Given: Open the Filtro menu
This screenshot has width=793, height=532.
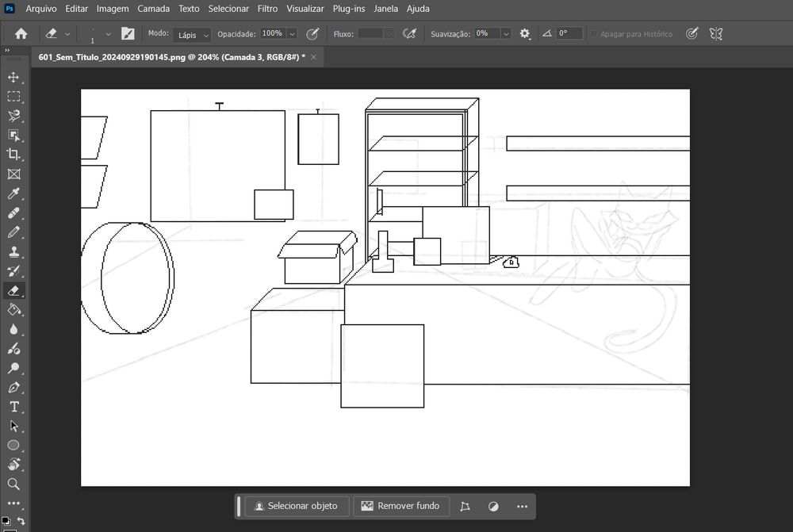Looking at the screenshot, I should (267, 9).
